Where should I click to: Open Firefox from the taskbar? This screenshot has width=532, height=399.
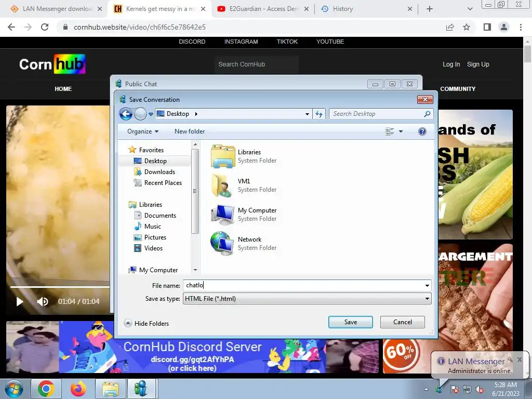pyautogui.click(x=78, y=389)
